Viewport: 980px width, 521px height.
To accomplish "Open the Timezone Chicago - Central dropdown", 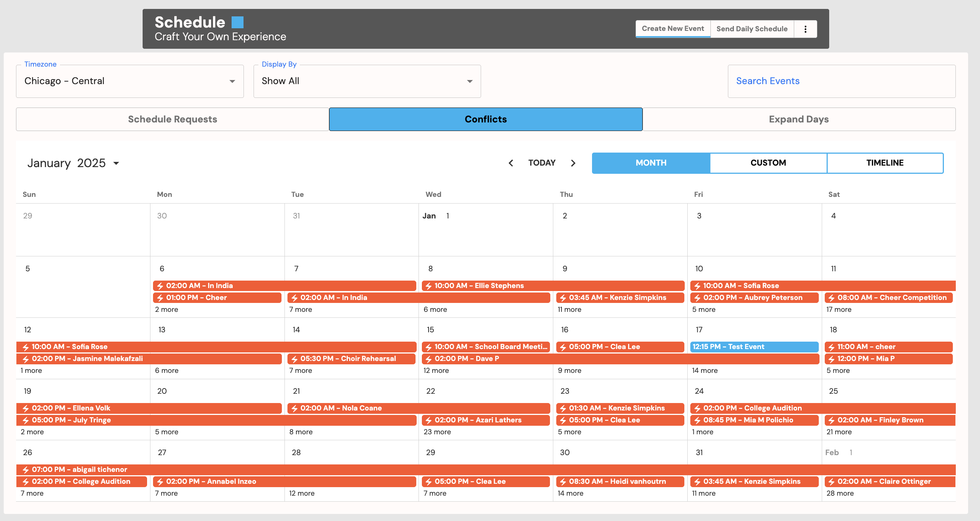I will click(x=130, y=81).
